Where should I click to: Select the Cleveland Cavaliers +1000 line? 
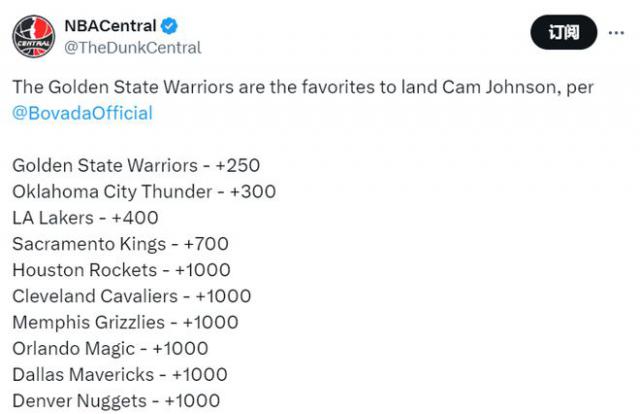click(x=132, y=296)
